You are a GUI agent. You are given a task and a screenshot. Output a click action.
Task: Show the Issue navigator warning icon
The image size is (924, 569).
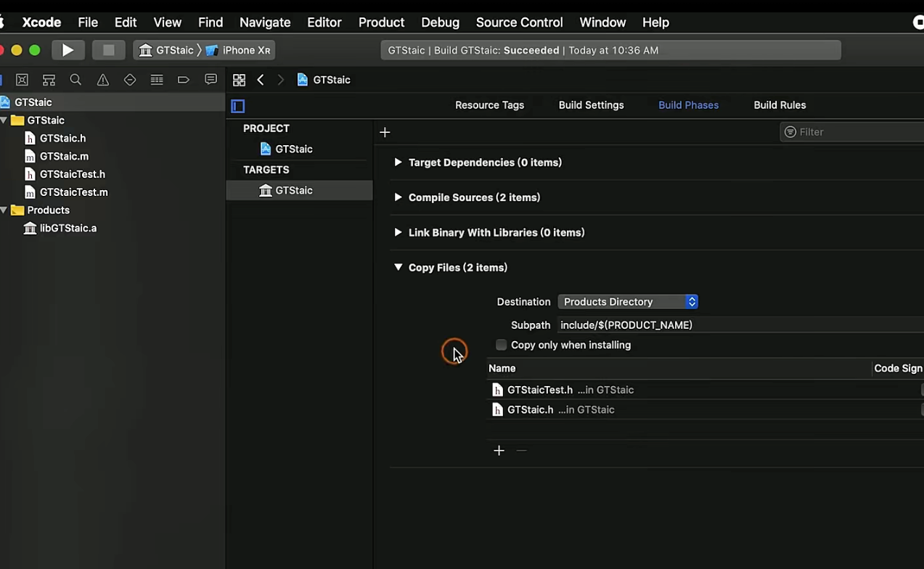[103, 80]
